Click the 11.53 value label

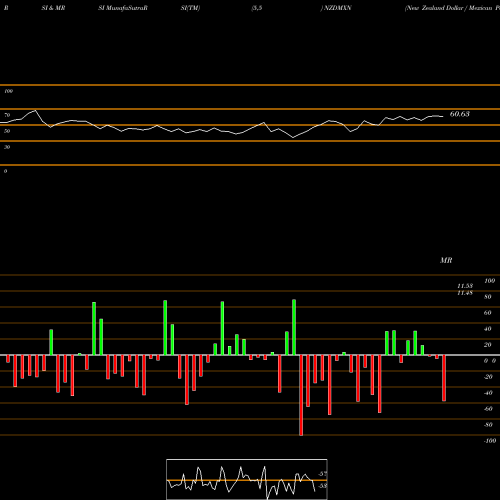465,286
